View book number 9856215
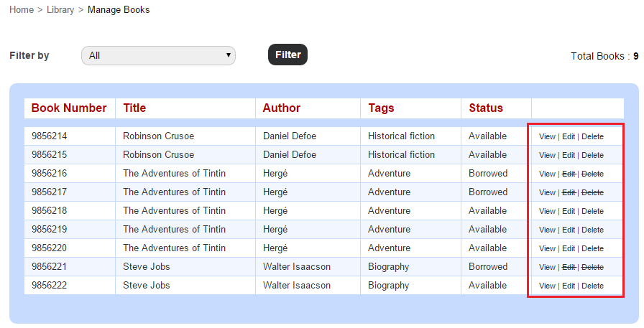644x328 pixels. [x=547, y=156]
